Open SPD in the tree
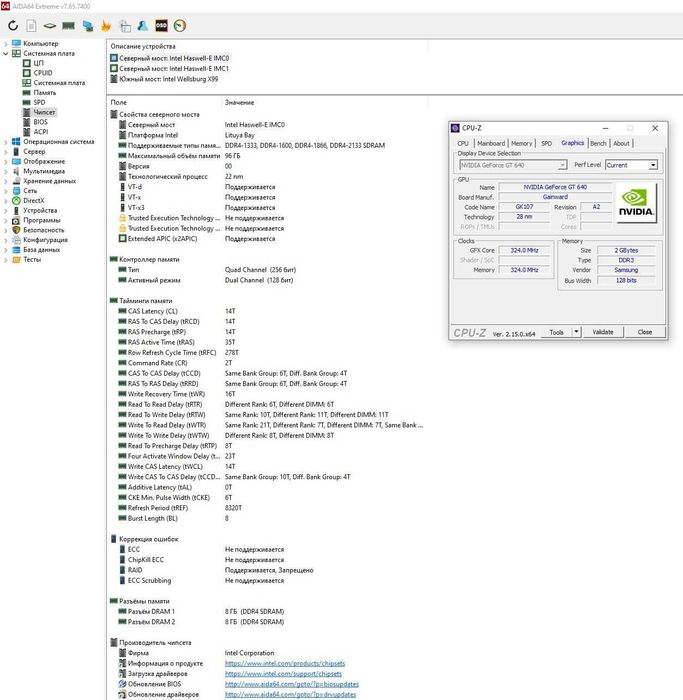This screenshot has height=700, width=683. tap(39, 102)
